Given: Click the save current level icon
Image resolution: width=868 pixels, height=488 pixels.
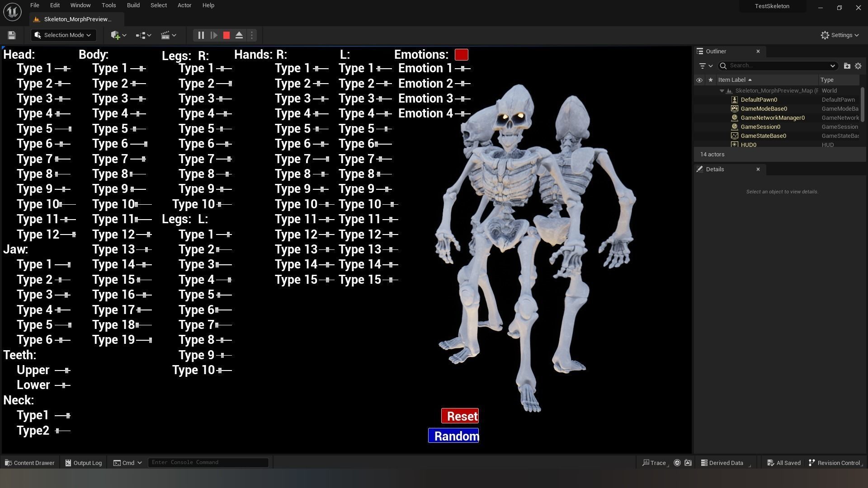Looking at the screenshot, I should point(12,35).
